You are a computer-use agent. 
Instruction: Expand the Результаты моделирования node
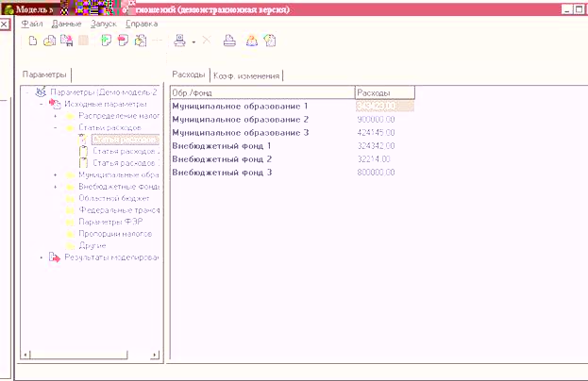tap(41, 257)
